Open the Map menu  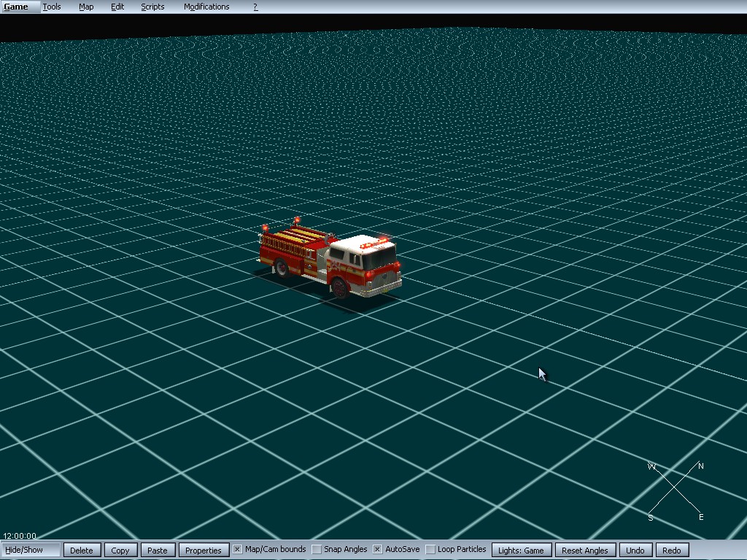[x=86, y=7]
